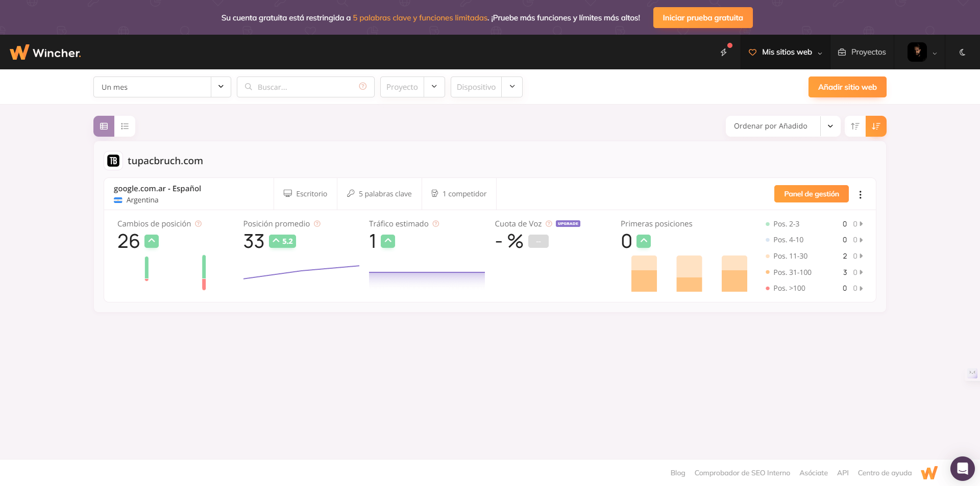This screenshot has width=980, height=486.
Task: Open the chat support bubble
Action: (x=962, y=469)
